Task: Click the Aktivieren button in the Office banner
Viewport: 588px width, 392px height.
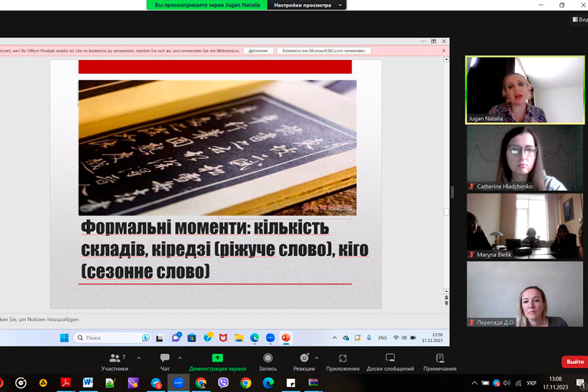Action: click(x=258, y=50)
